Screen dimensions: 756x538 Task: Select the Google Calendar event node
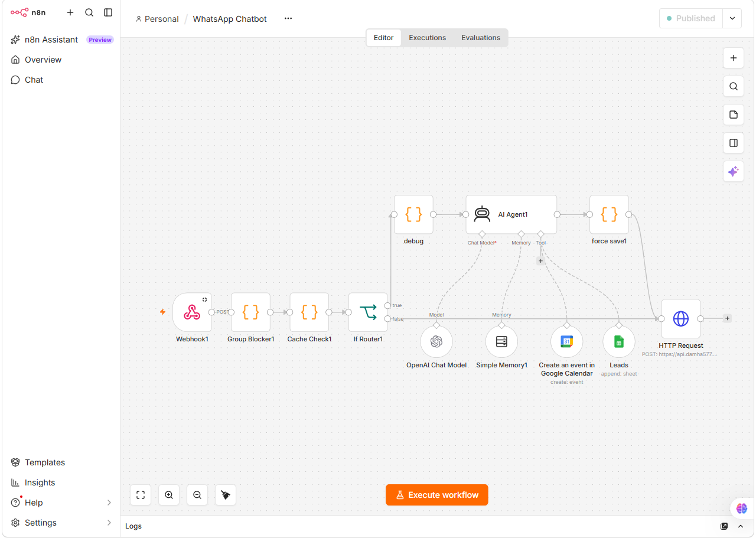click(x=566, y=342)
